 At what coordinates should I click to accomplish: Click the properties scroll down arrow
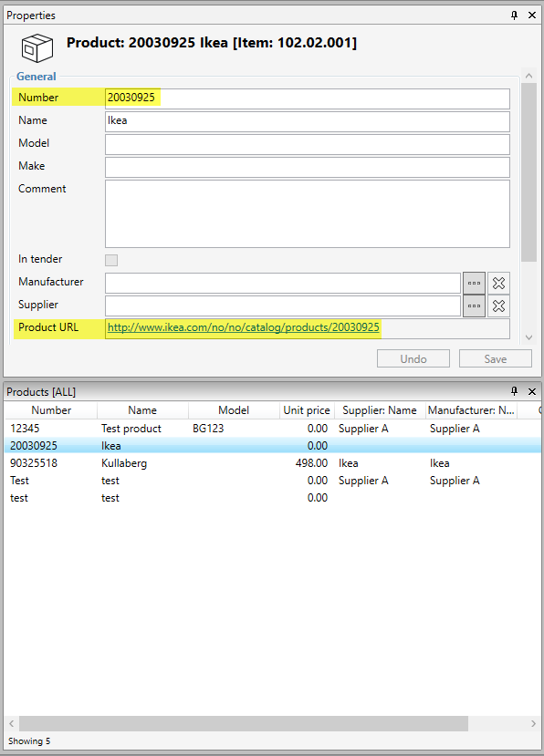coord(529,337)
